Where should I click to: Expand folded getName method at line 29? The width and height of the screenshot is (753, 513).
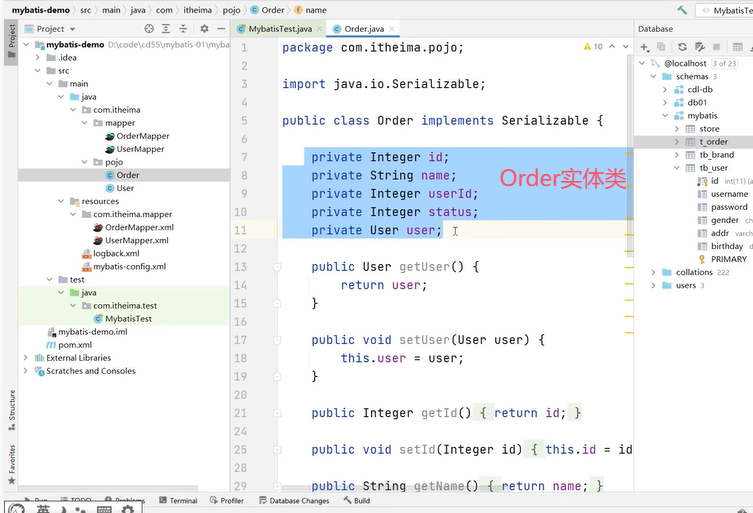click(277, 486)
